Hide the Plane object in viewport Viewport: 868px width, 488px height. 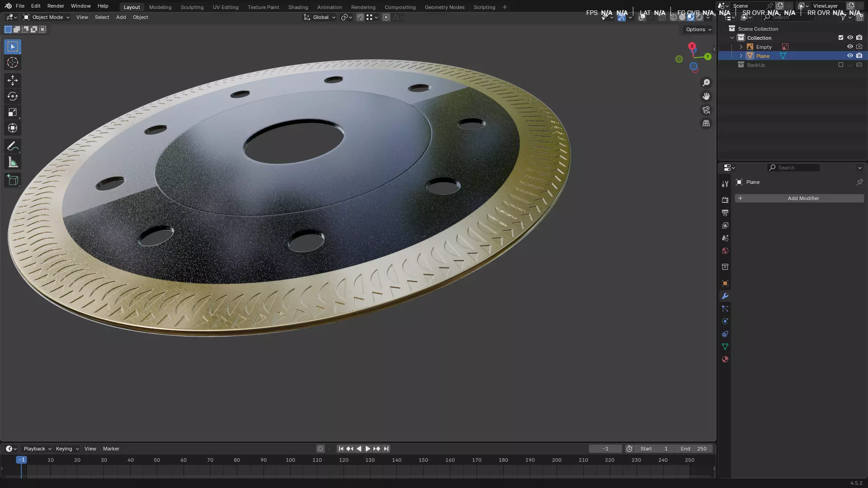[x=850, y=56]
